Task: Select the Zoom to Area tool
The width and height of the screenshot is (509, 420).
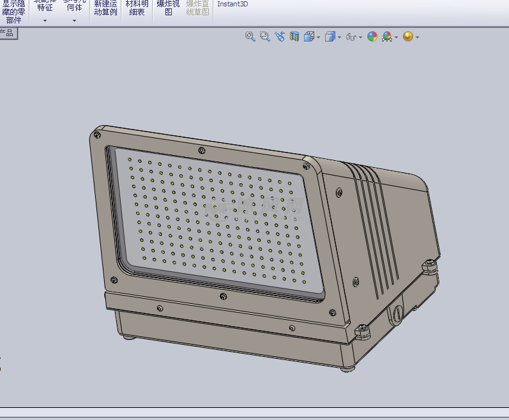Action: 265,37
